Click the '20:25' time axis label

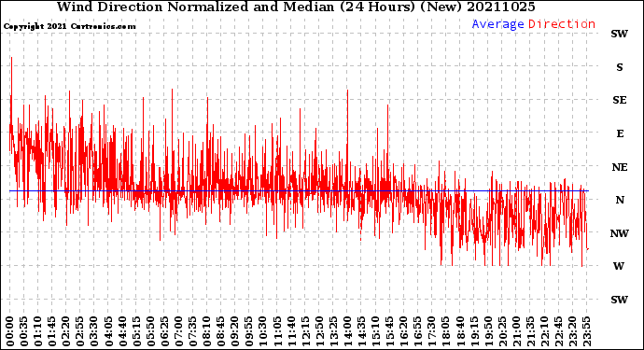502,331
